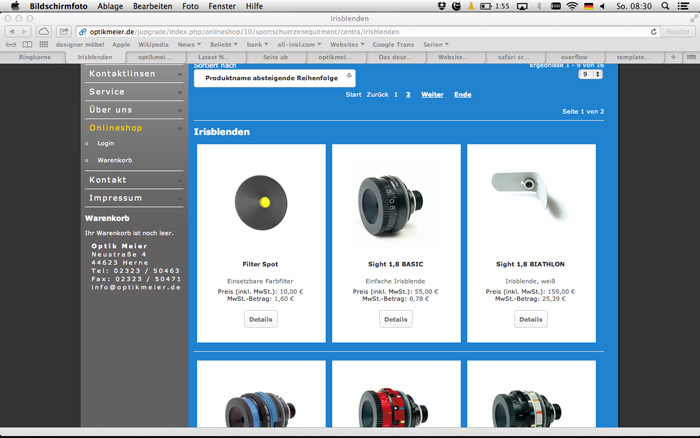Open the sort order 'Produktname absteigende Reihenfolge' dropdown

point(274,78)
